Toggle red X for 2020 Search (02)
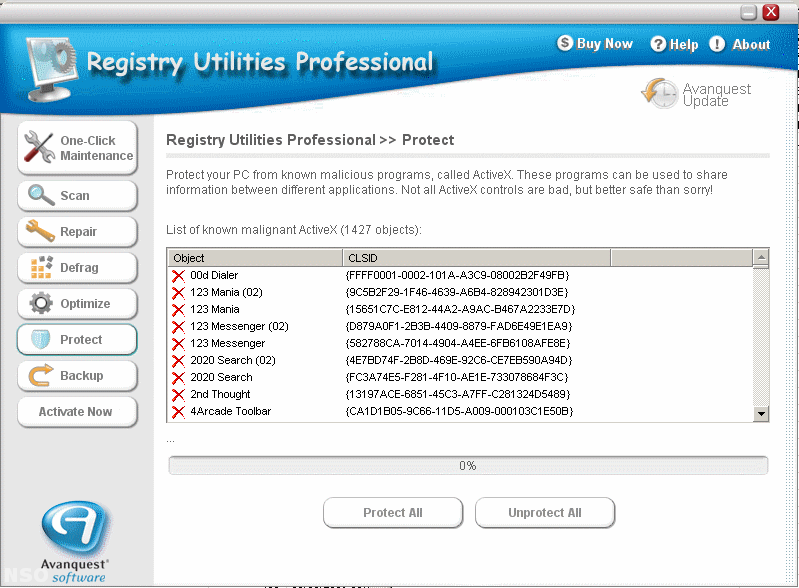 pos(178,361)
